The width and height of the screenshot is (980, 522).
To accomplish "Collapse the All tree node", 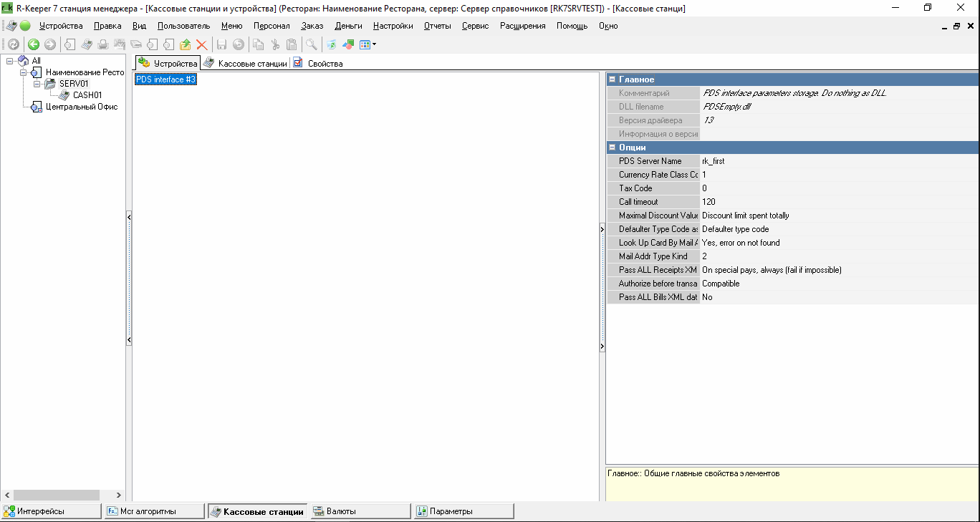I will pyautogui.click(x=9, y=61).
